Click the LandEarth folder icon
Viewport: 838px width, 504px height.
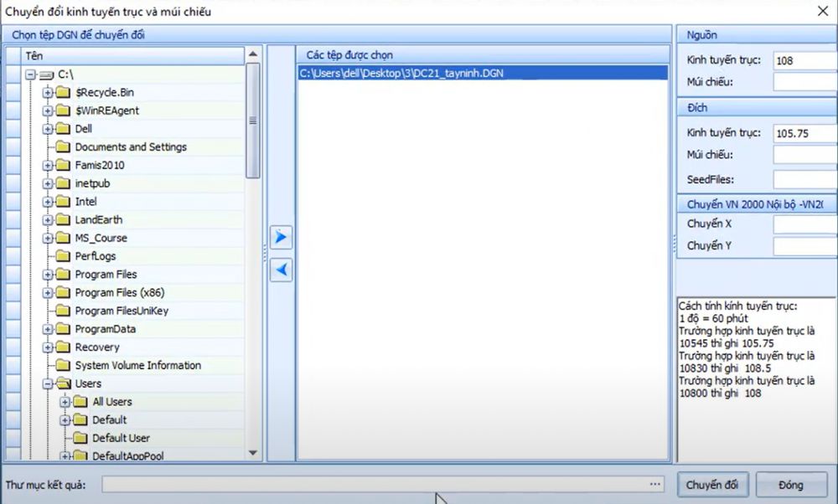[x=63, y=220]
